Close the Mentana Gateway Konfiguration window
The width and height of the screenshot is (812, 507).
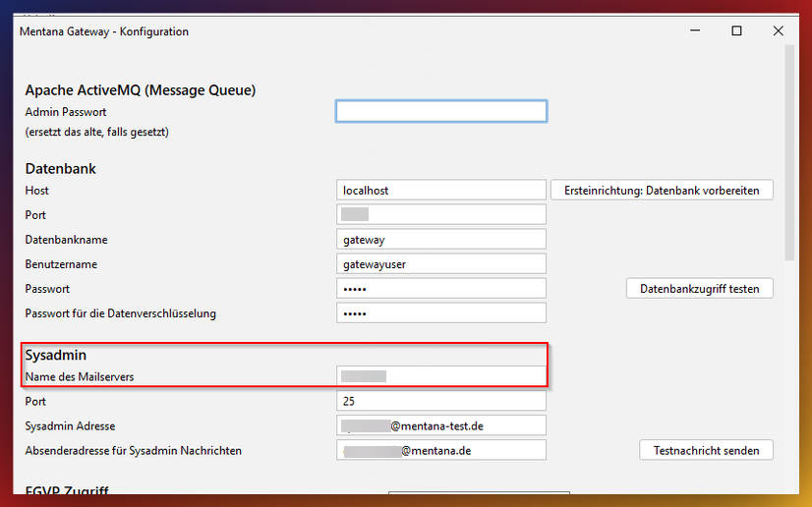point(778,31)
